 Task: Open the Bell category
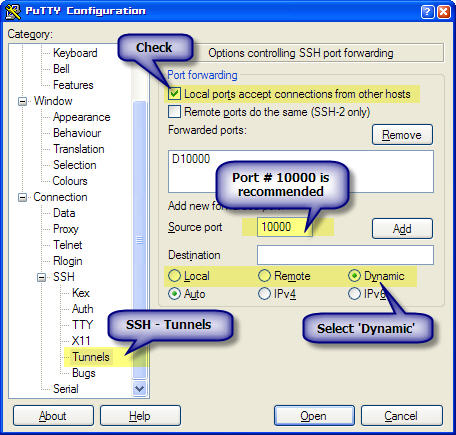click(61, 69)
